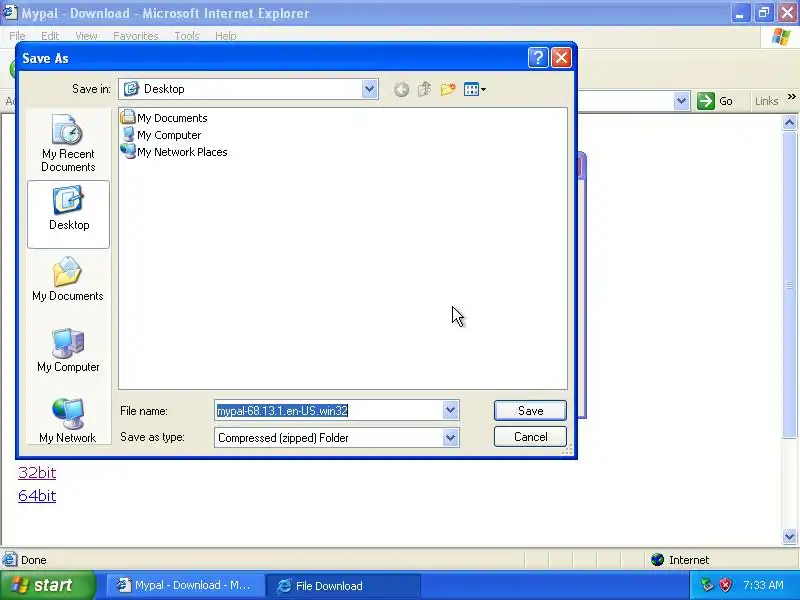The image size is (800, 600).
Task: Click the 7:33 AM system clock
Action: pos(763,585)
